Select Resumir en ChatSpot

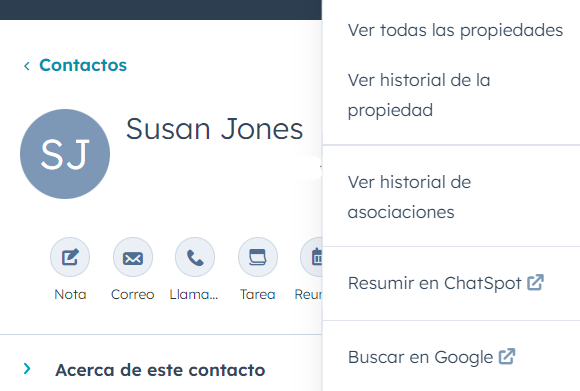coord(446,283)
